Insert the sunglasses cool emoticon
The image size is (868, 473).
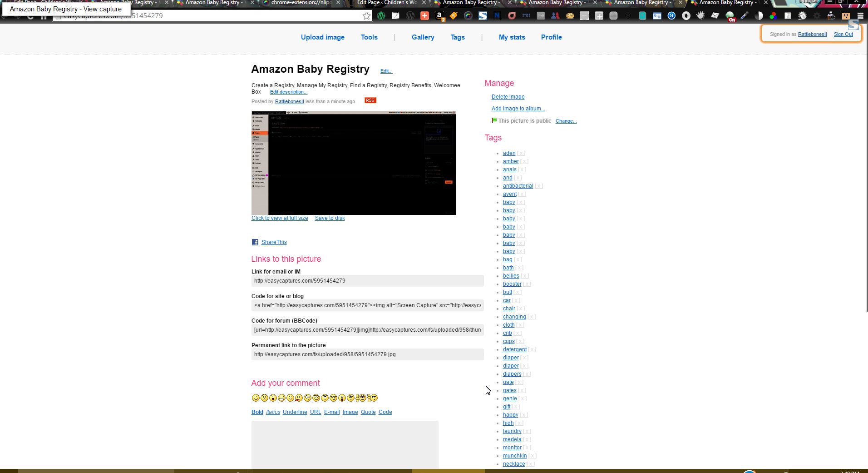[334, 398]
